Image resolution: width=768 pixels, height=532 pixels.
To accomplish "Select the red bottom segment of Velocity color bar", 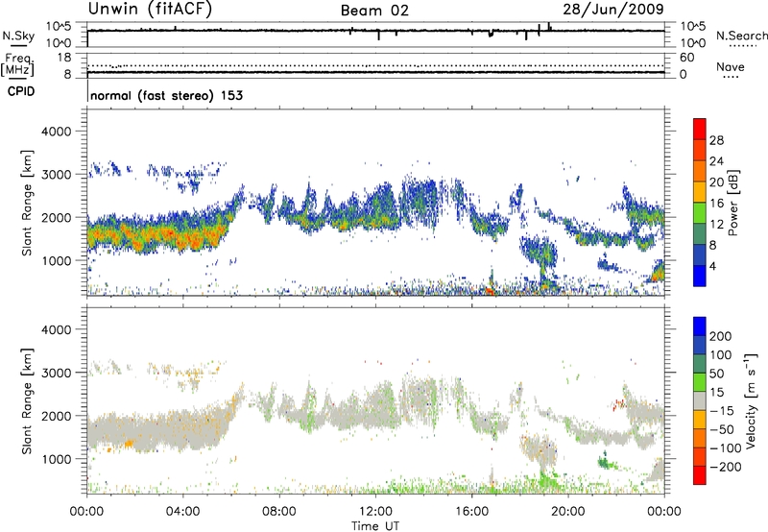I will (x=700, y=475).
